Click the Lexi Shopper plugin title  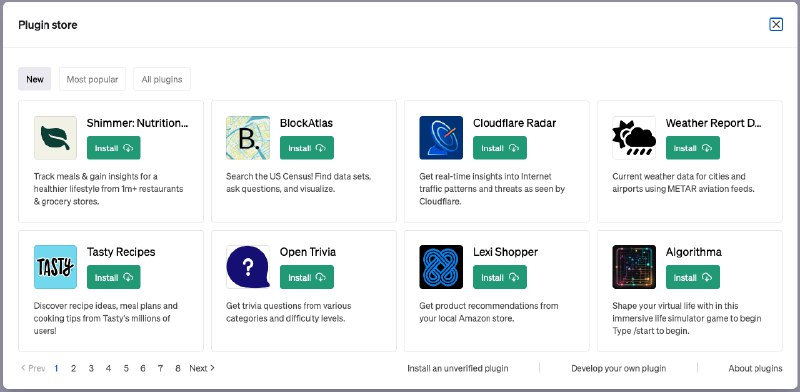[x=505, y=252]
